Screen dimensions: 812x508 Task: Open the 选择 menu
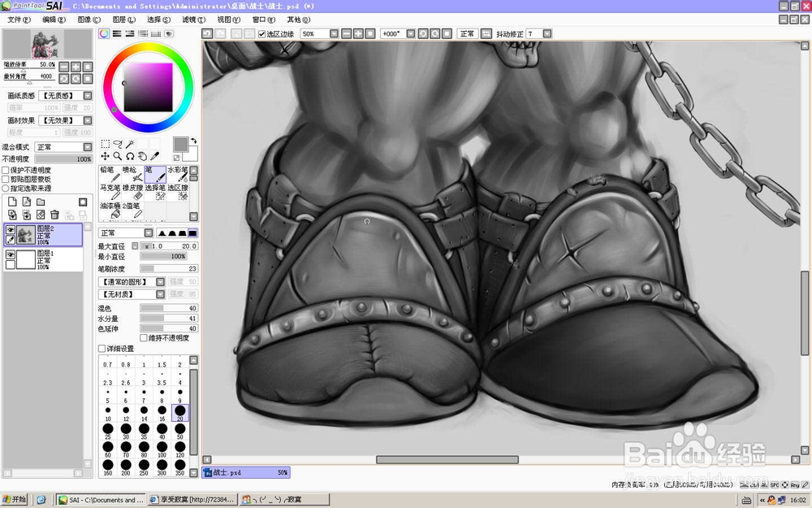158,20
